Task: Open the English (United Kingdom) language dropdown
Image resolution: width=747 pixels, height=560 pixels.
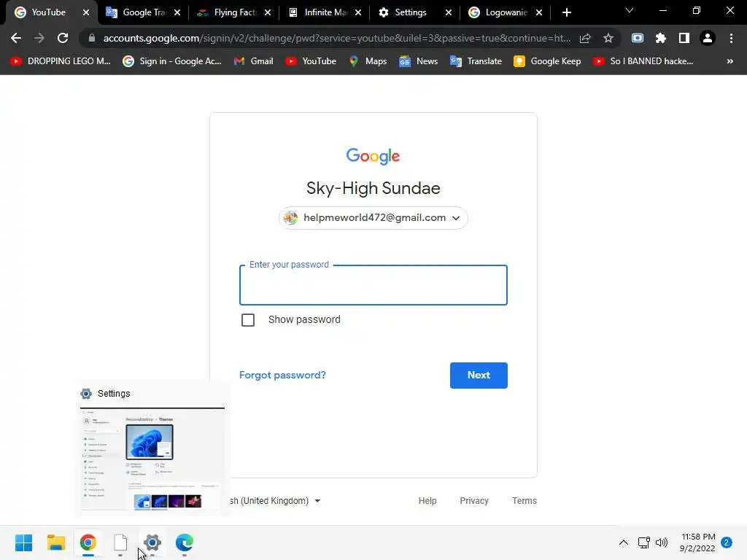Action: click(275, 500)
